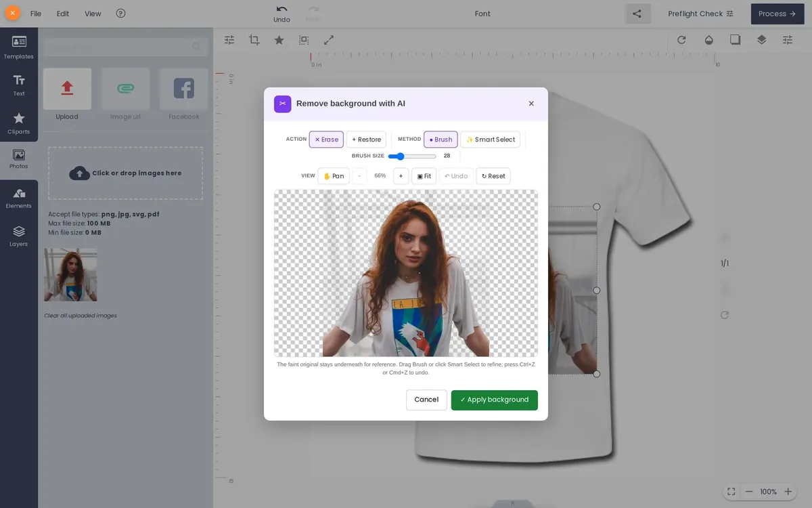Open the Layers panel in sidebar
This screenshot has height=508, width=812.
19,236
